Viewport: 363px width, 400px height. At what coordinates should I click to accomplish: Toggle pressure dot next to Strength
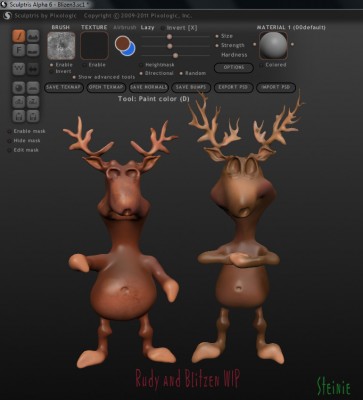pos(217,45)
